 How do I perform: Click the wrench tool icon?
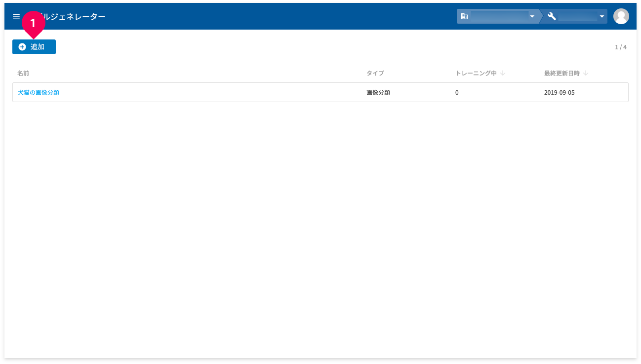(552, 16)
